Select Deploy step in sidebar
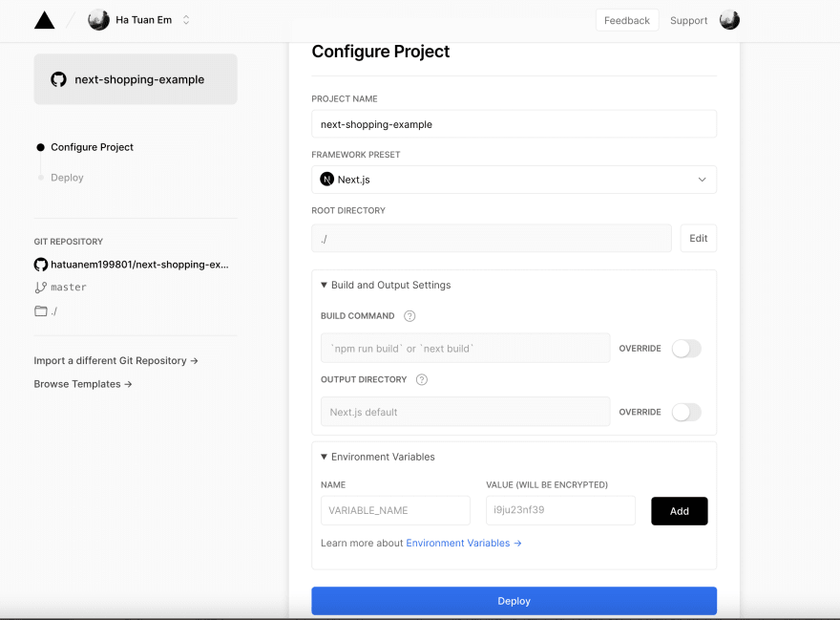 pos(67,178)
